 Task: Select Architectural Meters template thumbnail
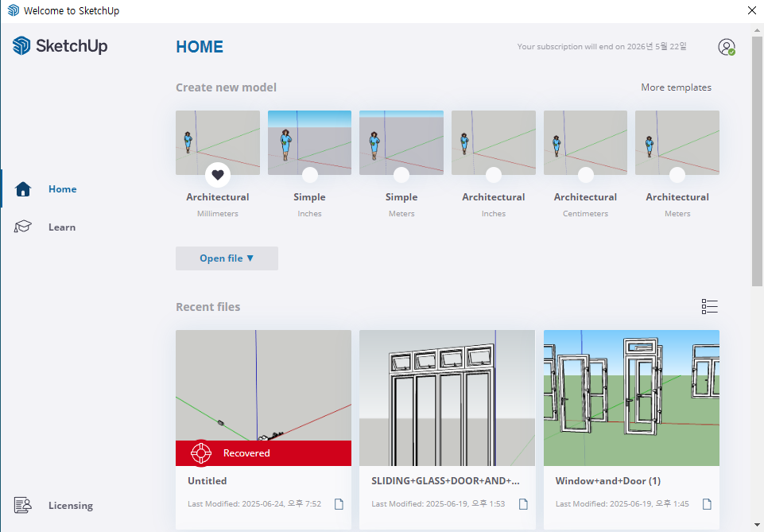(677, 142)
